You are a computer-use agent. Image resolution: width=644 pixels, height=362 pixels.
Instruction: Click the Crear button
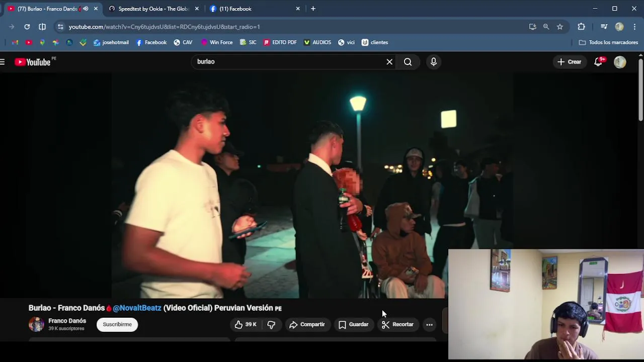tap(569, 62)
